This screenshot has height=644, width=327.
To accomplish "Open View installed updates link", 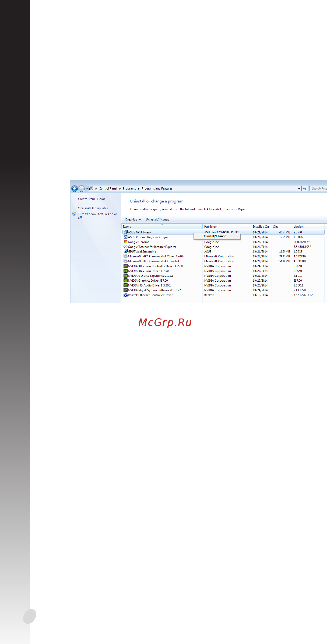I will click(x=93, y=208).
